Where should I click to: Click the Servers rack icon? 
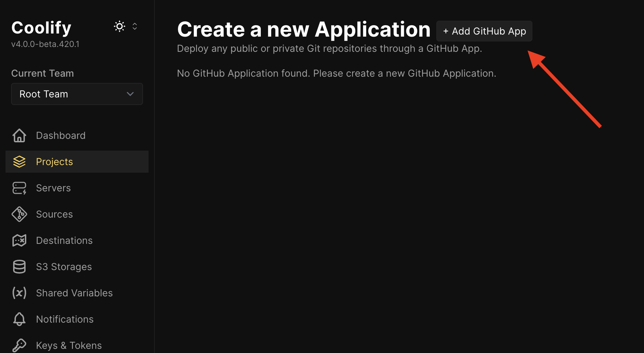19,188
